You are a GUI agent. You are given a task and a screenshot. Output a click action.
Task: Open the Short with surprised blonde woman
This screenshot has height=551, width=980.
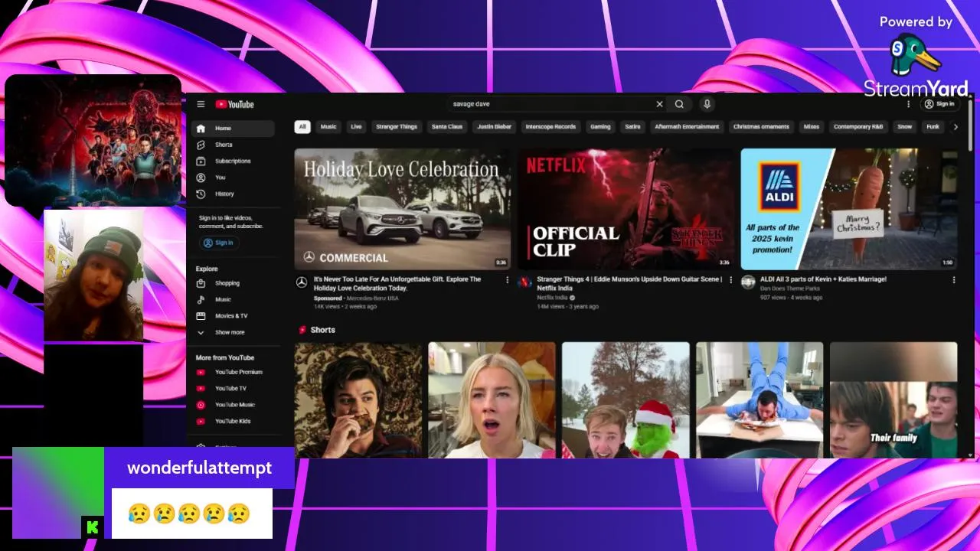point(492,400)
